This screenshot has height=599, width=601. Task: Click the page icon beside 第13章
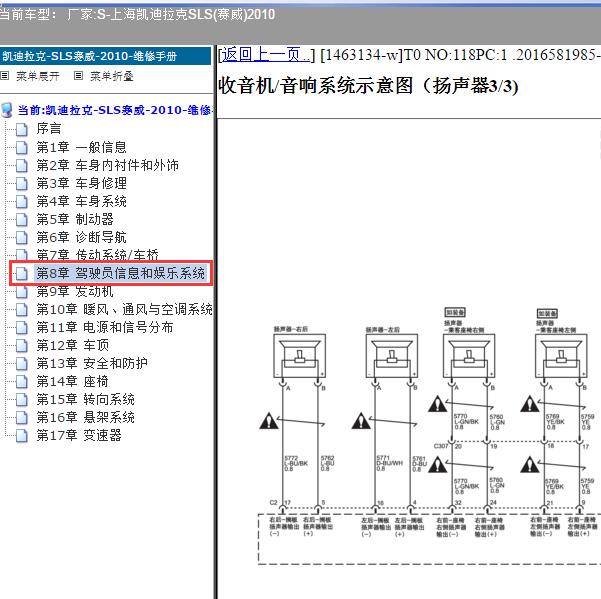point(22,364)
